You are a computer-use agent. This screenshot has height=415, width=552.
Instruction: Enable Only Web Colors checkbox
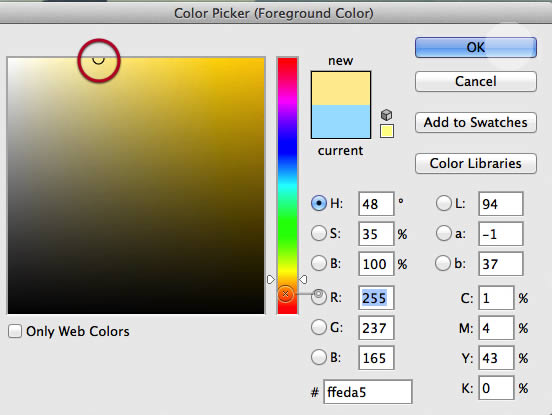[15, 331]
